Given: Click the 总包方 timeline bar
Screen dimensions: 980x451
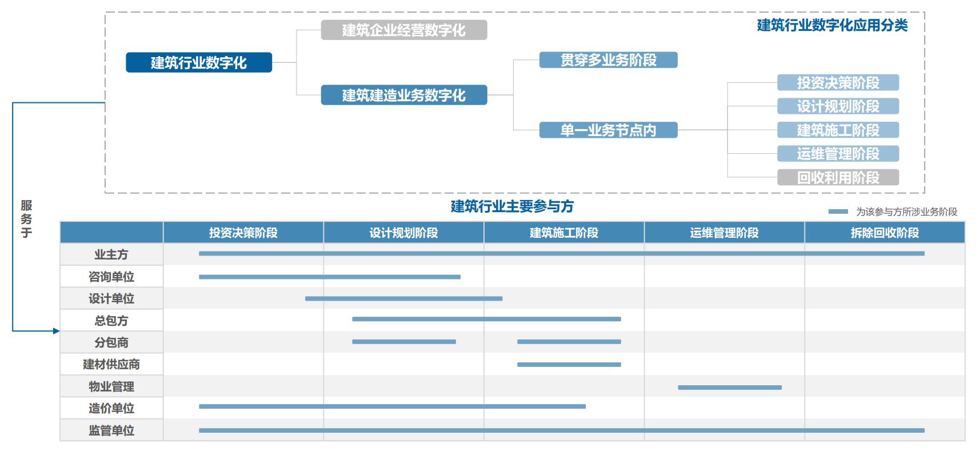Looking at the screenshot, I should [486, 319].
